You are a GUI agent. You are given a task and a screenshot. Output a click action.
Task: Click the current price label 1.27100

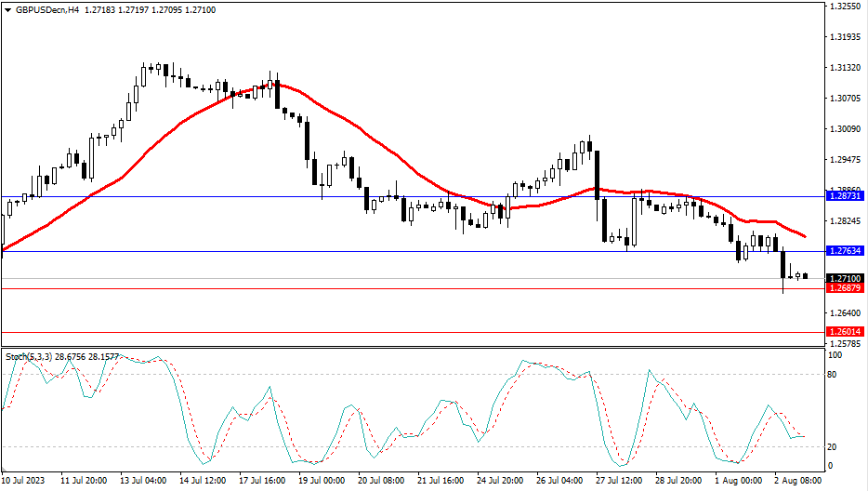pos(845,278)
